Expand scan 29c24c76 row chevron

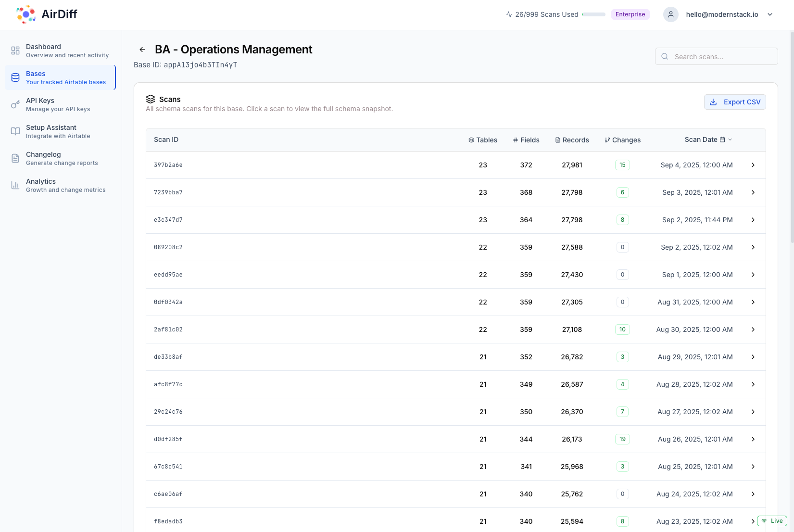(753, 412)
